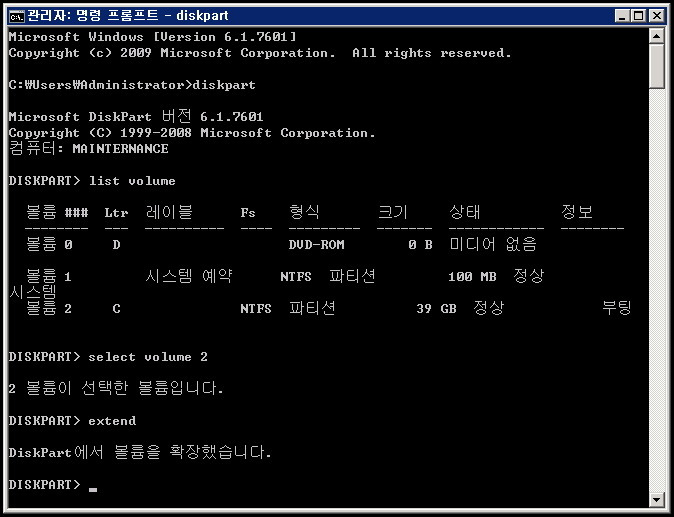The height and width of the screenshot is (517, 674).
Task: Click the 'select volume 2' command text
Action: pos(148,357)
